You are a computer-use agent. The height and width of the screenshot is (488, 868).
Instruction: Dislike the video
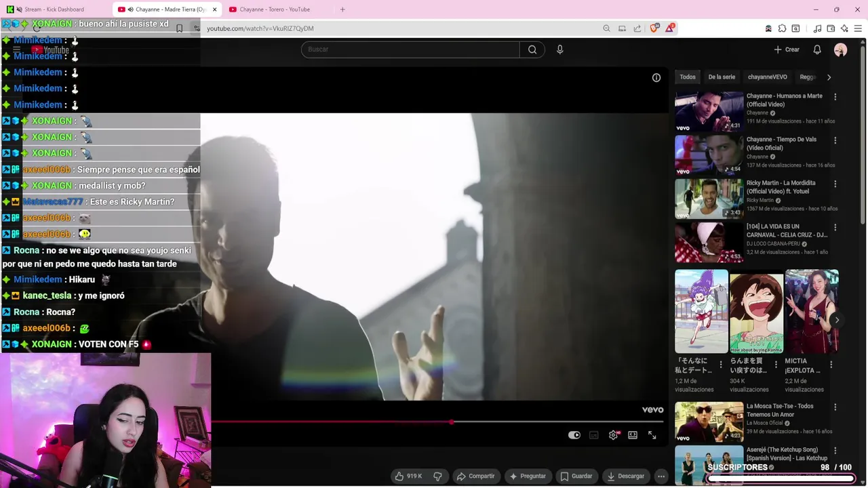[x=438, y=476]
